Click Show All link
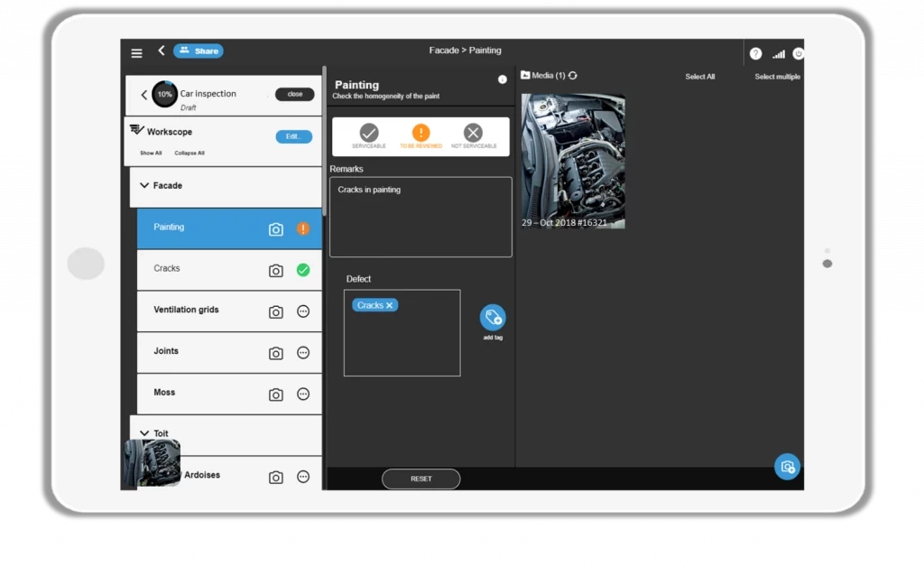Viewport: 924px width, 576px height. (x=151, y=153)
